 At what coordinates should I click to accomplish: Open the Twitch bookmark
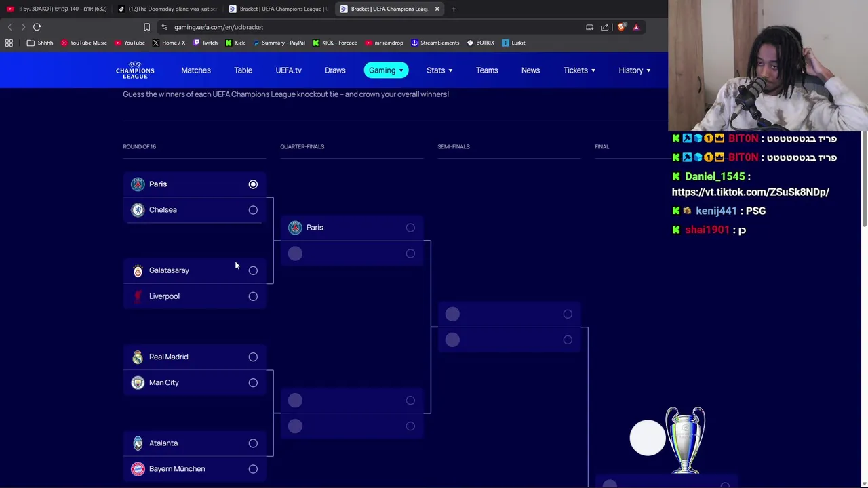click(x=205, y=43)
